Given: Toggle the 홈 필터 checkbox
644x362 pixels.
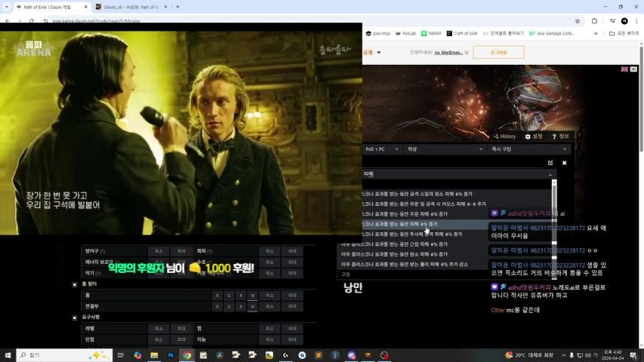Looking at the screenshot, I should pos(75,284).
